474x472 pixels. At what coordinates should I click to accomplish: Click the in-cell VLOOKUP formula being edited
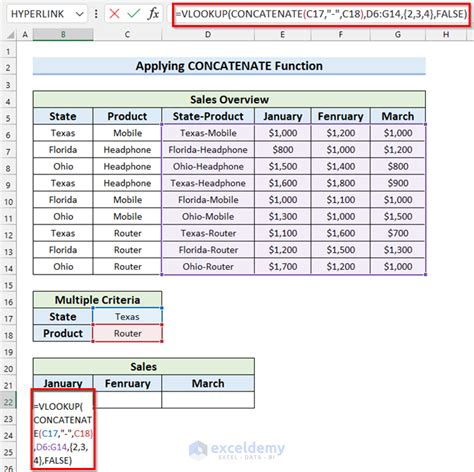63,433
